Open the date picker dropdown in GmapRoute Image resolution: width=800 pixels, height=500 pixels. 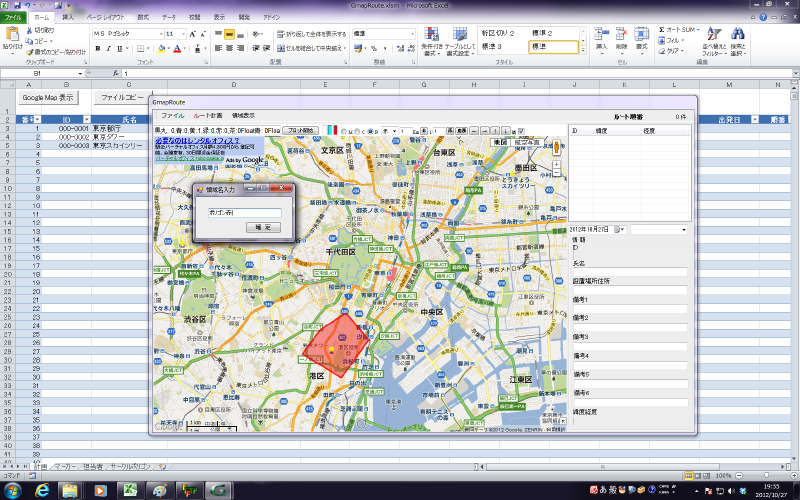coord(620,230)
